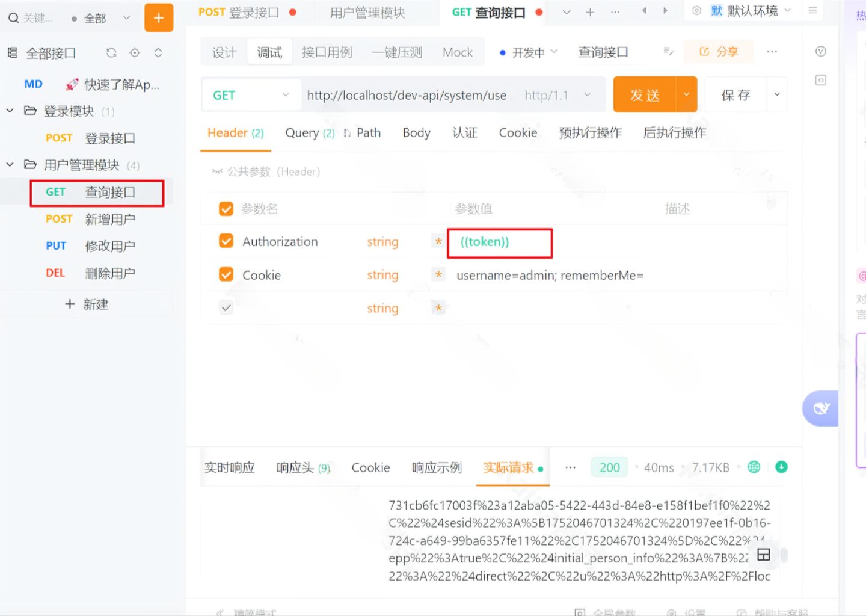Click the 200 status code badge
The height and width of the screenshot is (616, 866).
[x=610, y=467]
